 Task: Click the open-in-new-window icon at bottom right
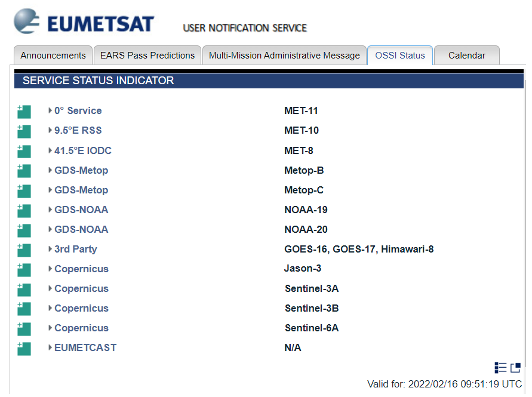tap(515, 368)
